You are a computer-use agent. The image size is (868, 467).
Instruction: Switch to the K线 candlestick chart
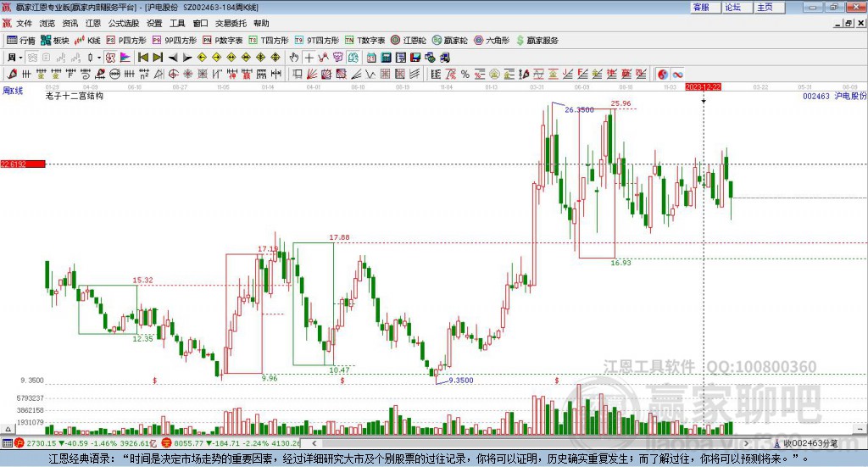point(87,41)
